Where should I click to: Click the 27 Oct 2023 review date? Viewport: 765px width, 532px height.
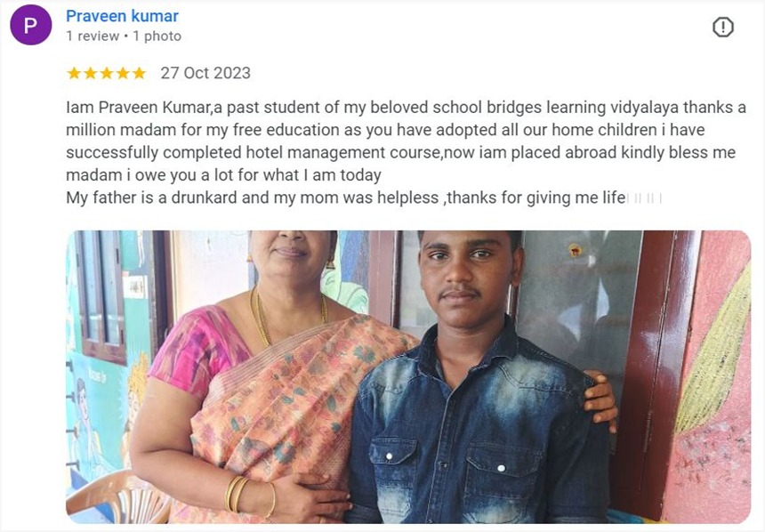pos(205,73)
